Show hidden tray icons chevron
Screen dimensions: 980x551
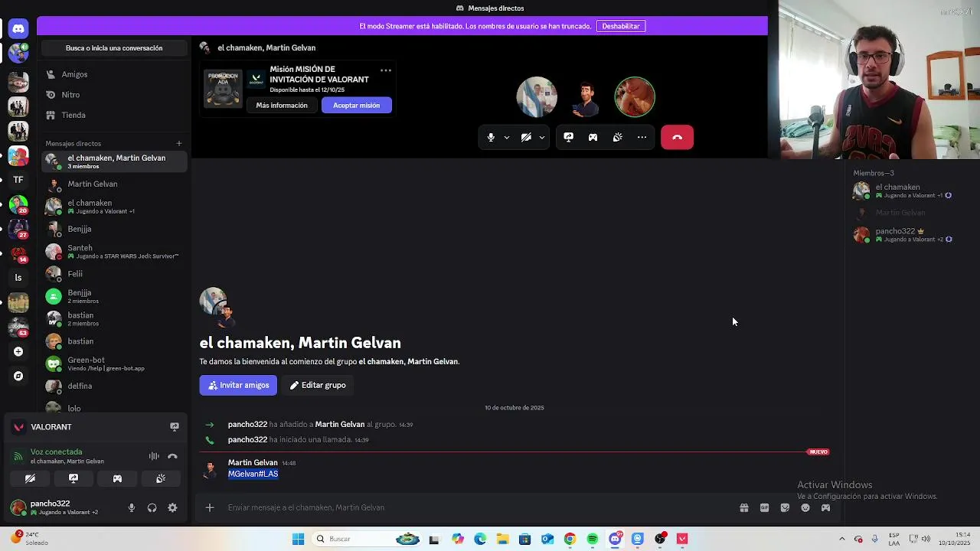[x=841, y=539]
